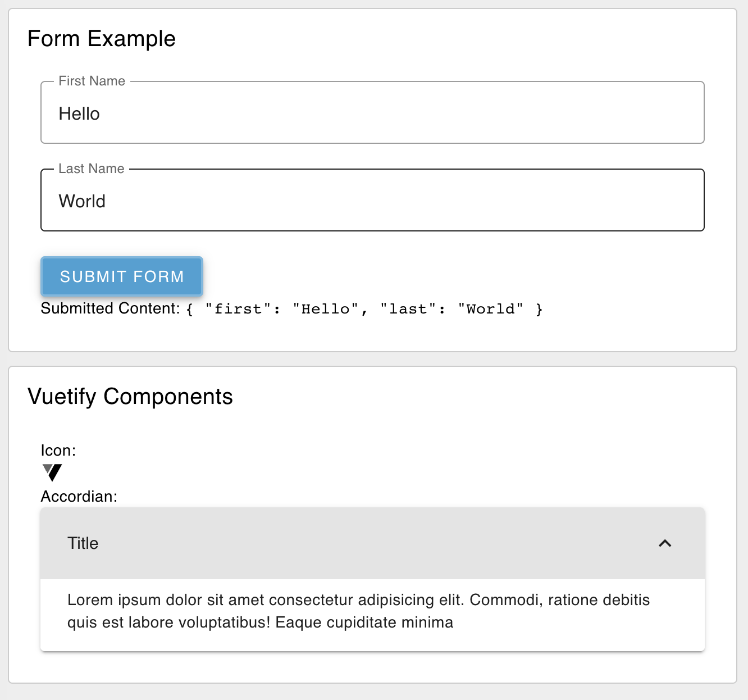Click the Last Name field label
Viewport: 748px width, 700px height.
(x=92, y=169)
